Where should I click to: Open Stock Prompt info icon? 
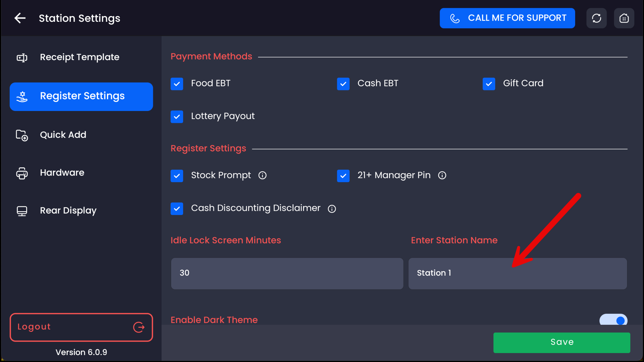(x=262, y=175)
